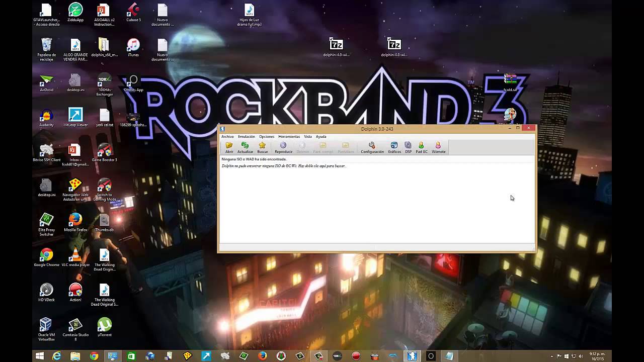Open Configuración wrench icon
This screenshot has height=362, width=644.
(x=372, y=147)
